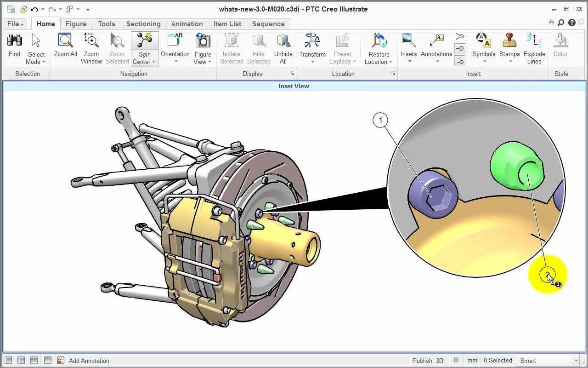Screen dimensions: 588x368
Task: Click the parts icon in quick access toolbar
Action: [x=69, y=9]
